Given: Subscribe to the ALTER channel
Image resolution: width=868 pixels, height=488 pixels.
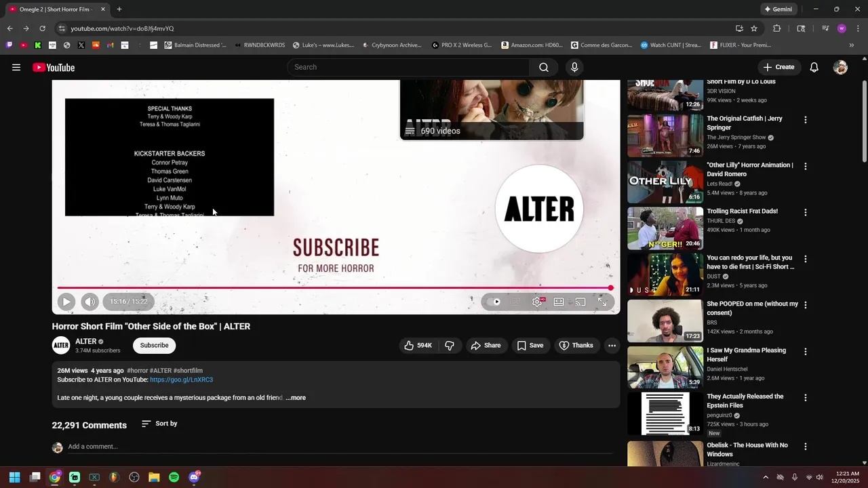Looking at the screenshot, I should pyautogui.click(x=154, y=346).
